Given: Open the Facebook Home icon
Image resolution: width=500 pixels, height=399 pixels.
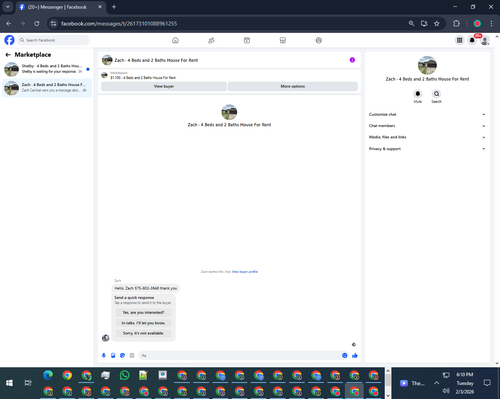Looking at the screenshot, I should coord(175,40).
